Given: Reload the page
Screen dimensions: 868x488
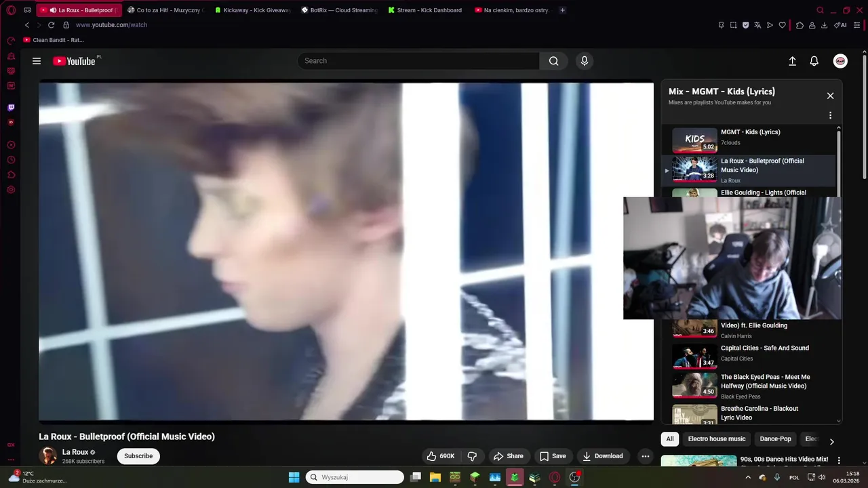Looking at the screenshot, I should [x=51, y=25].
